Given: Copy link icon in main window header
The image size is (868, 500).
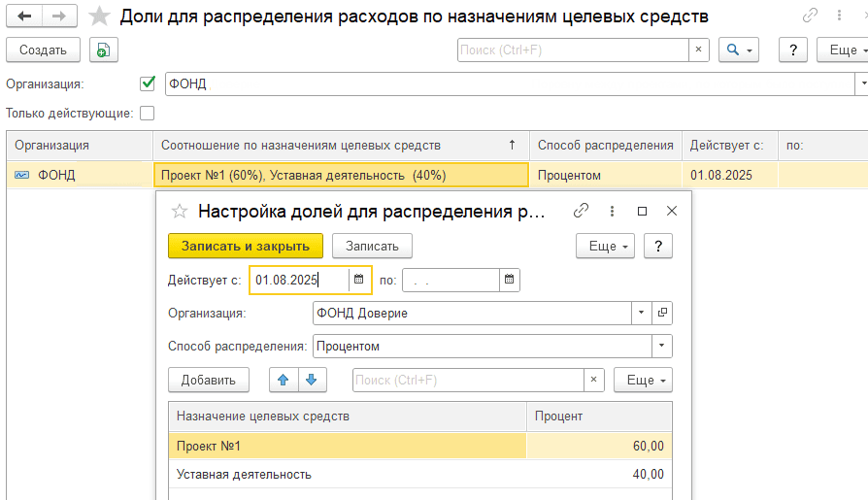Looking at the screenshot, I should pyautogui.click(x=810, y=17).
